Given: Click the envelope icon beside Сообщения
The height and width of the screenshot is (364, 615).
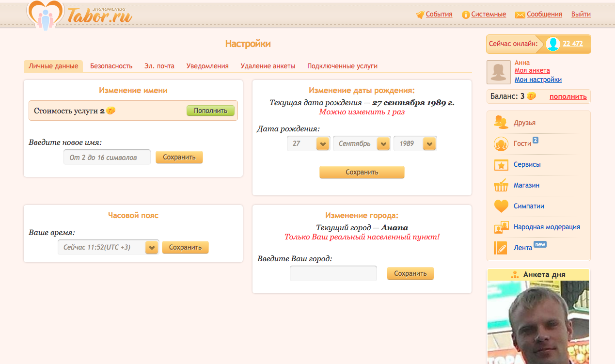Looking at the screenshot, I should point(520,15).
